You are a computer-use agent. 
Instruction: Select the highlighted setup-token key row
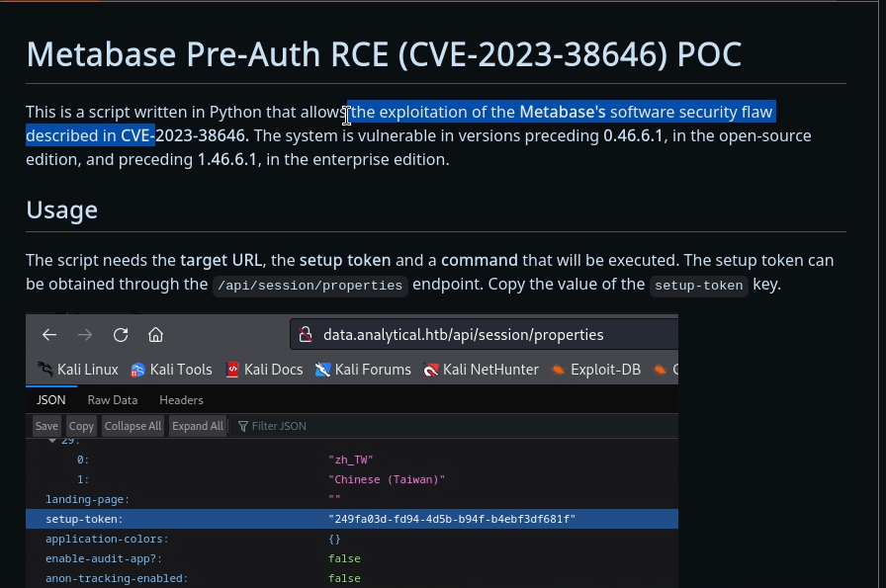pyautogui.click(x=351, y=519)
